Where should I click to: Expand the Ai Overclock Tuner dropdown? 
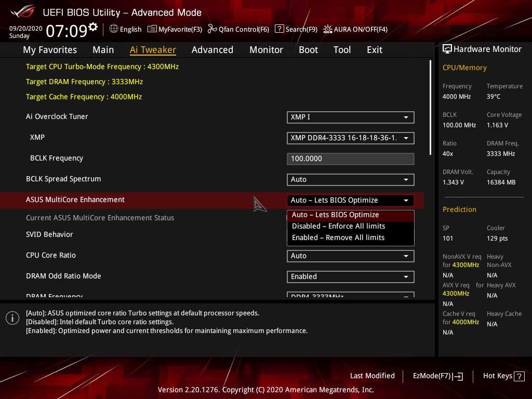(350, 117)
